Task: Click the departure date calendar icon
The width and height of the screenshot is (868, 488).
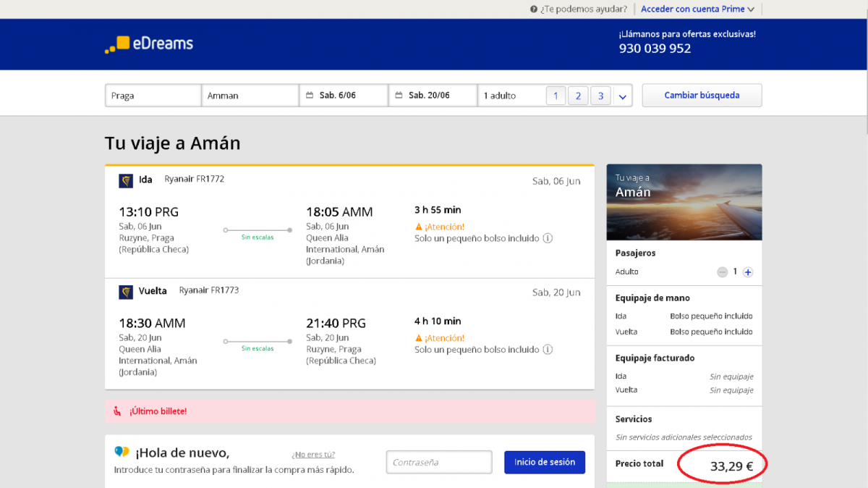Action: tap(310, 96)
